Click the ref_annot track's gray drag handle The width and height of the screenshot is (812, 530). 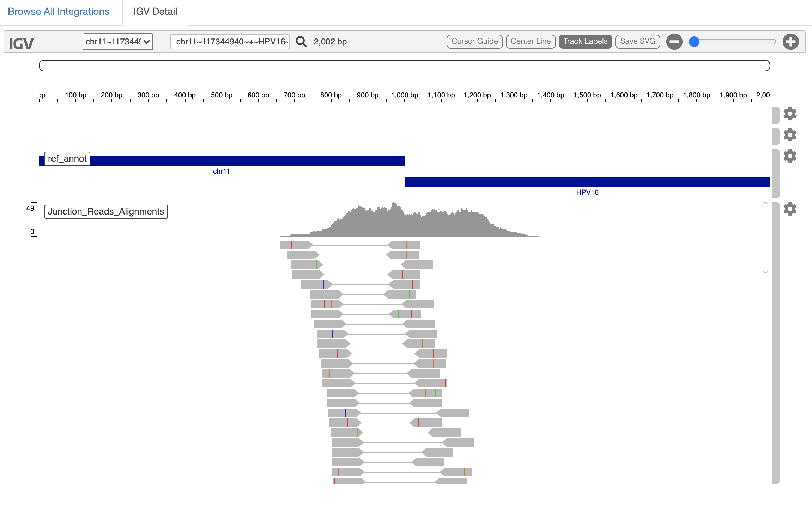point(776,174)
